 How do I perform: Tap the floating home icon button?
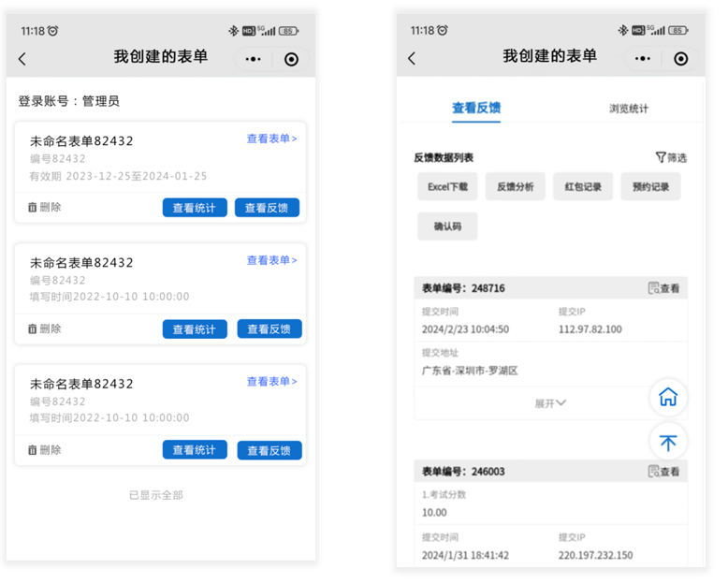pos(668,398)
